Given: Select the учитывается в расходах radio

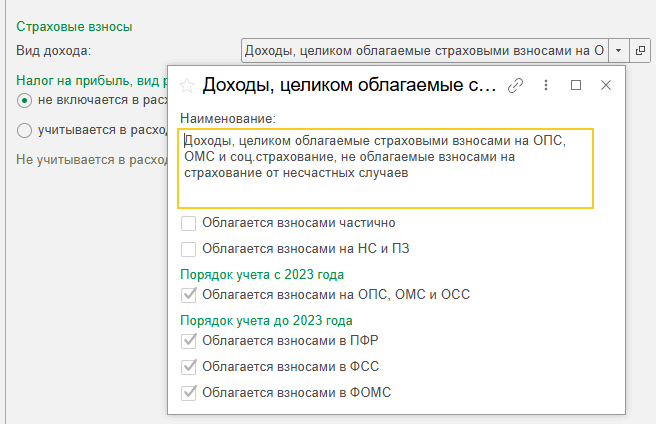Looking at the screenshot, I should click(24, 131).
